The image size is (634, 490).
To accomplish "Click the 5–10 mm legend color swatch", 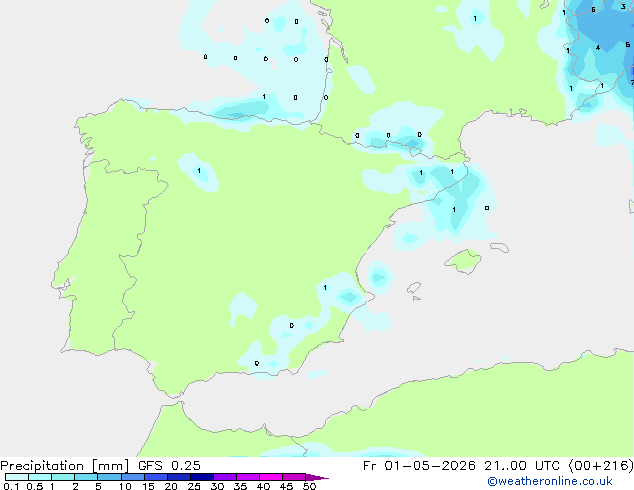I will [x=109, y=477].
